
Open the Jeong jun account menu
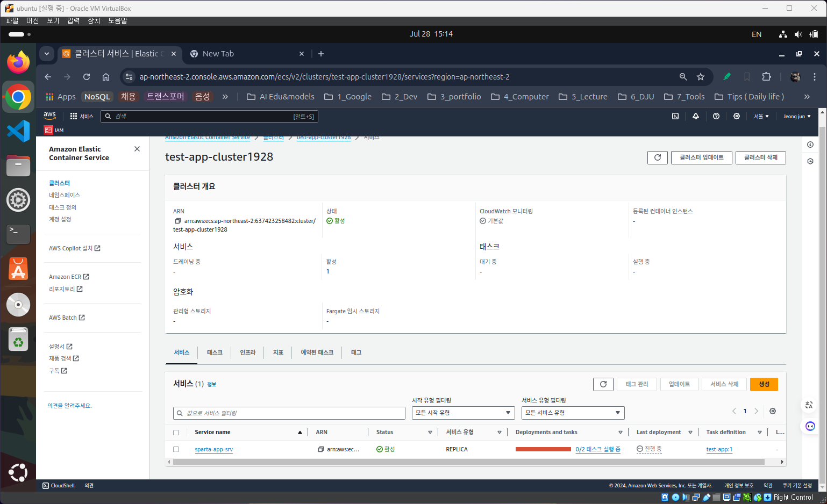tap(797, 116)
